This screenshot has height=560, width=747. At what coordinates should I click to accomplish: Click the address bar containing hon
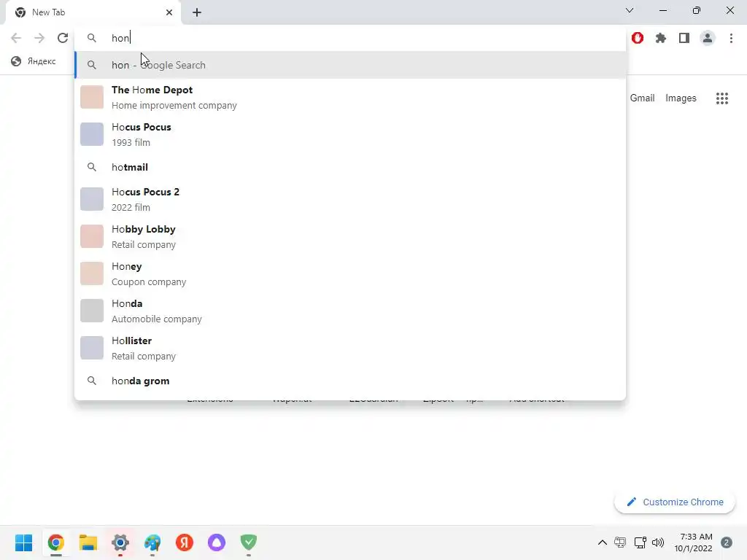click(350, 38)
